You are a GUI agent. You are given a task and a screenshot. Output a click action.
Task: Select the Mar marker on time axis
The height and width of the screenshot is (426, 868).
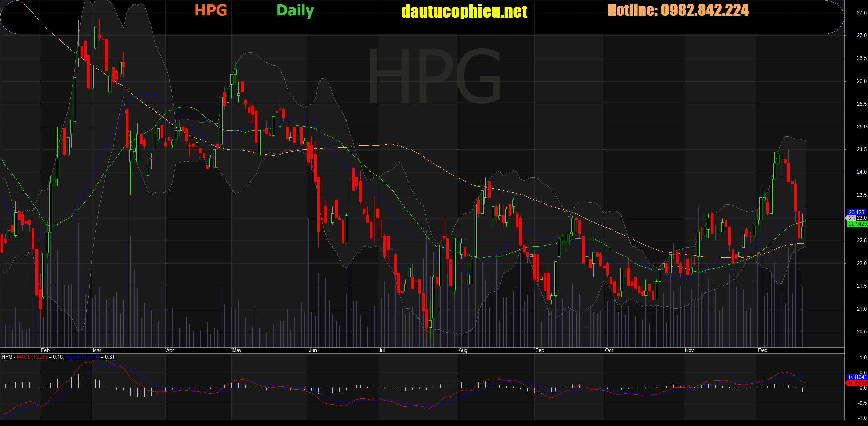(97, 350)
